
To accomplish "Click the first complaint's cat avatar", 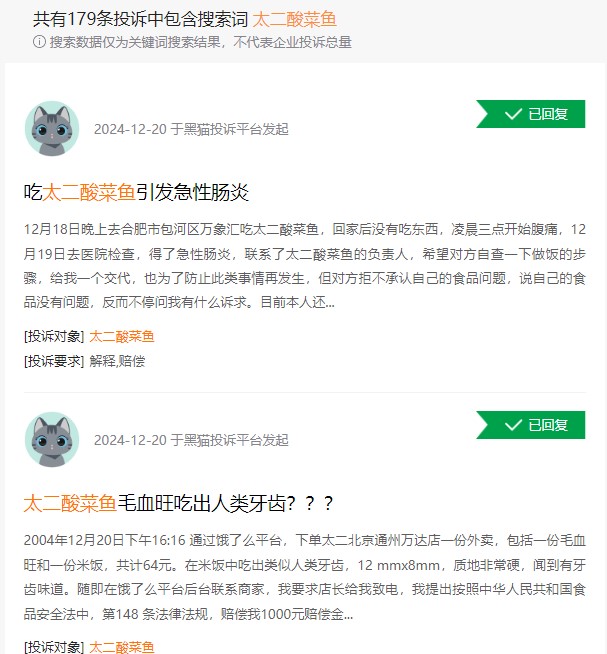I will (x=52, y=128).
